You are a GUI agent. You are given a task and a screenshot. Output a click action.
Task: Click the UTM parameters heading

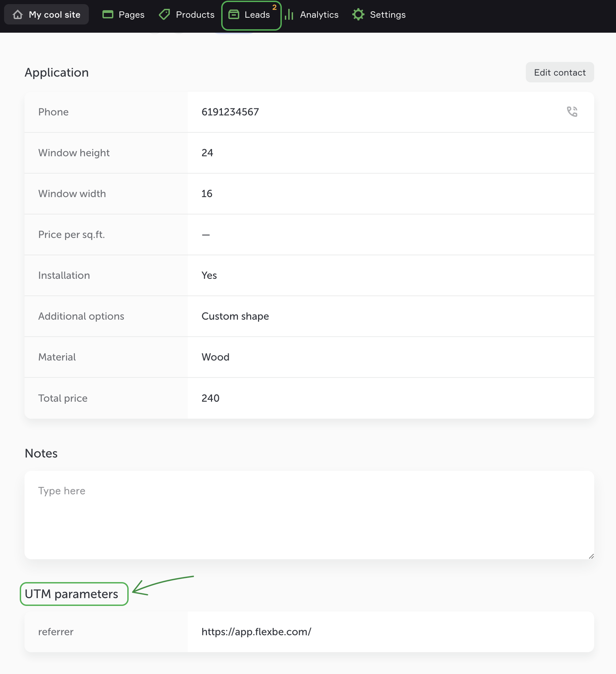71,594
